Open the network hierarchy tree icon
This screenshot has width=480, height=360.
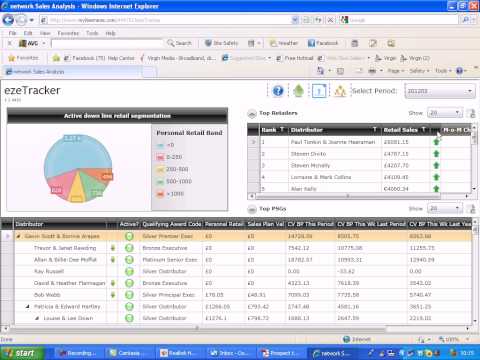pyautogui.click(x=340, y=91)
